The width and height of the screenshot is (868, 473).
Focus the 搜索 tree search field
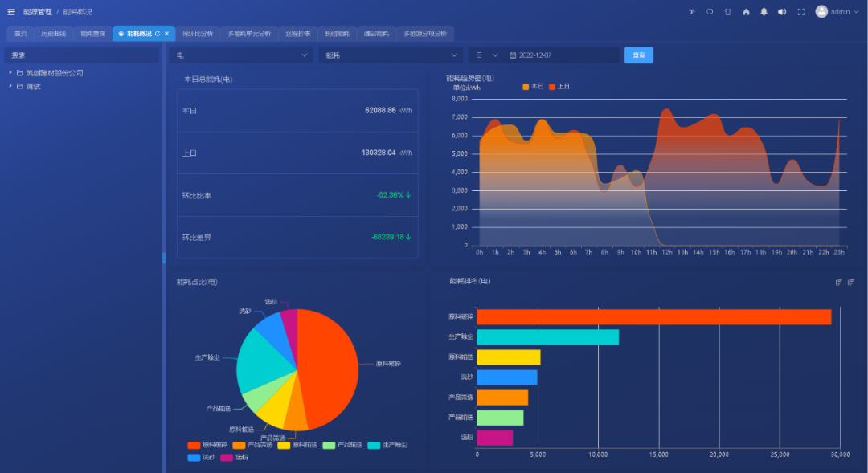coord(81,55)
